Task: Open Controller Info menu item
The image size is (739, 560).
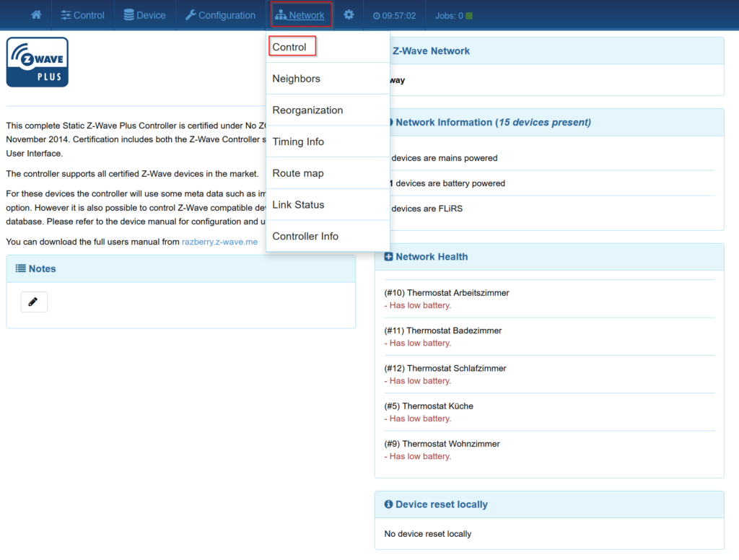Action: (305, 236)
